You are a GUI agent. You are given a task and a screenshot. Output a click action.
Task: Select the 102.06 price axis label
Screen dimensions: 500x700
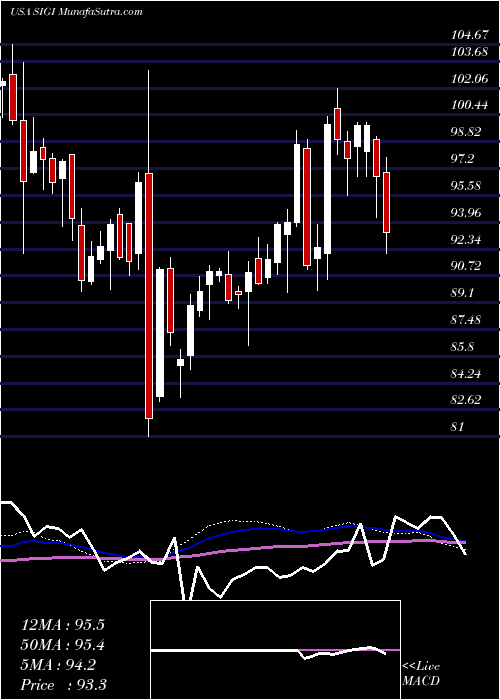(x=469, y=79)
